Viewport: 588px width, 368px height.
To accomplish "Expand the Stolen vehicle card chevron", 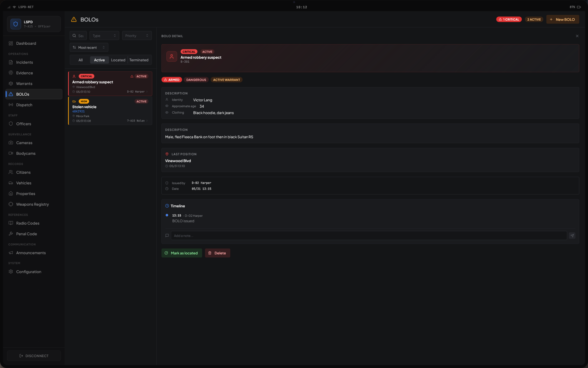I will click(147, 121).
